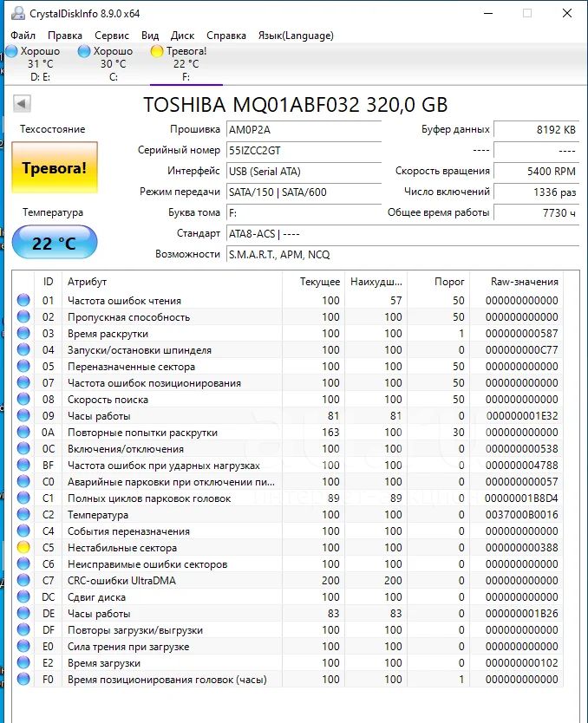Image resolution: width=588 pixels, height=723 pixels.
Task: Select disk D: E: with status Хорошо 31 °C
Action: pyautogui.click(x=40, y=63)
